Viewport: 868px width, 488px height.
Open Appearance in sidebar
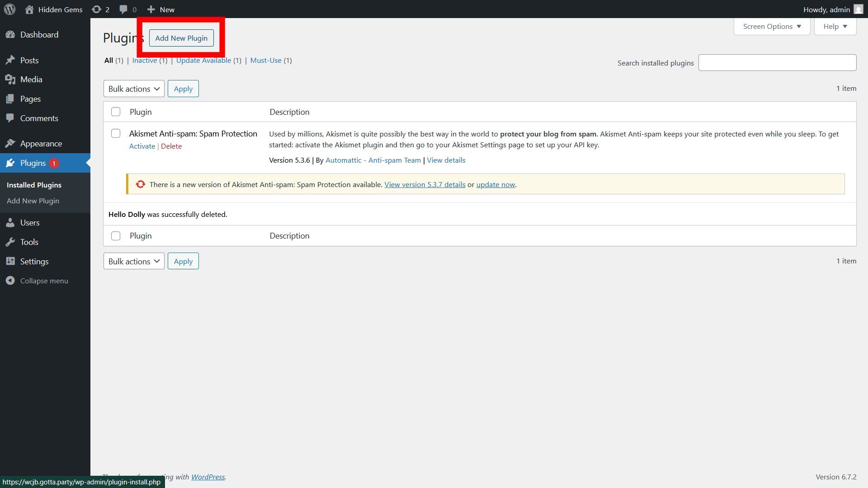pyautogui.click(x=41, y=144)
